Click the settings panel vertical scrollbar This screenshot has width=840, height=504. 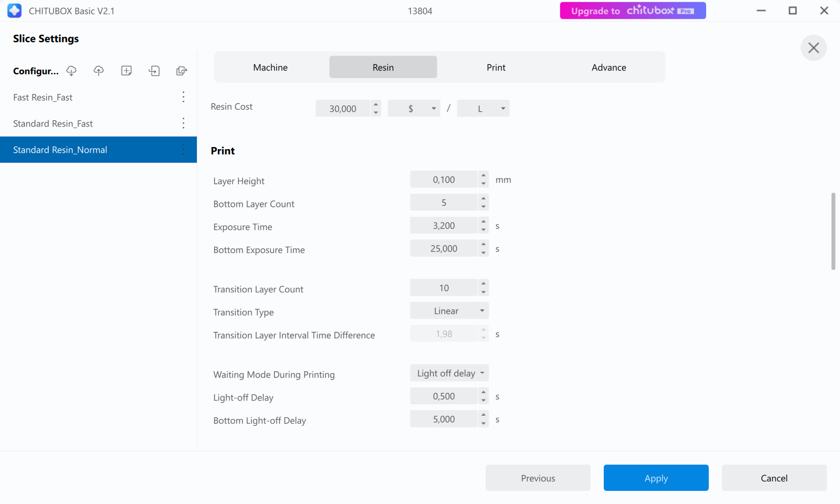833,231
